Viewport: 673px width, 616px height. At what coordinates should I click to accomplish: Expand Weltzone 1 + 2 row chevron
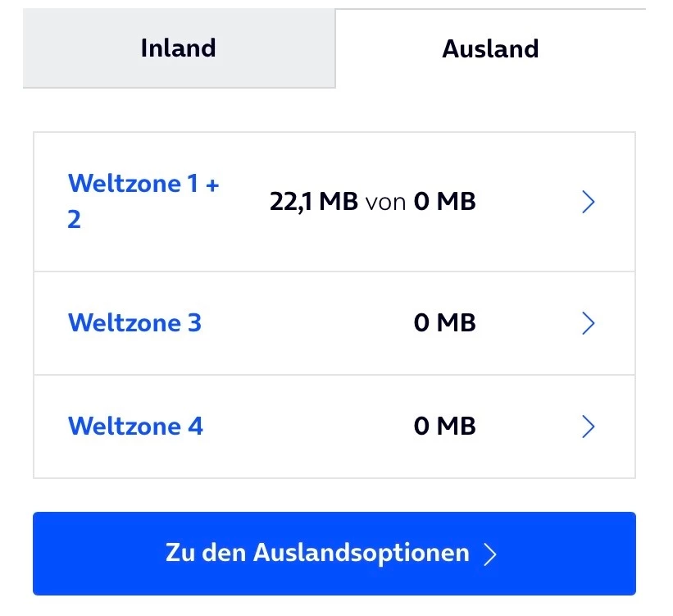click(587, 202)
